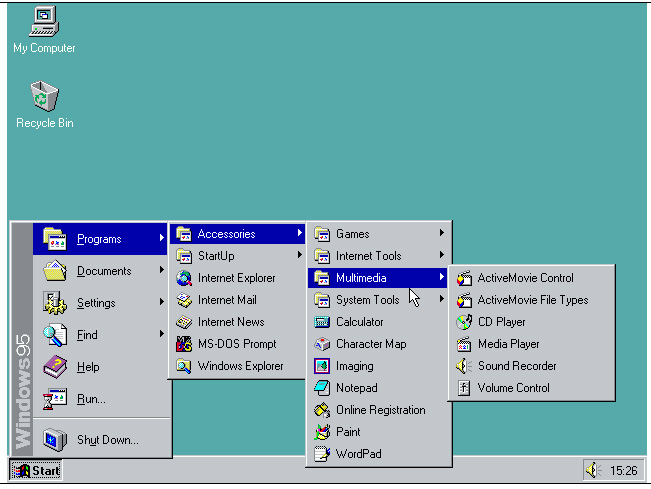Click the System Tools folder icon
651x489 pixels.
pyautogui.click(x=322, y=300)
